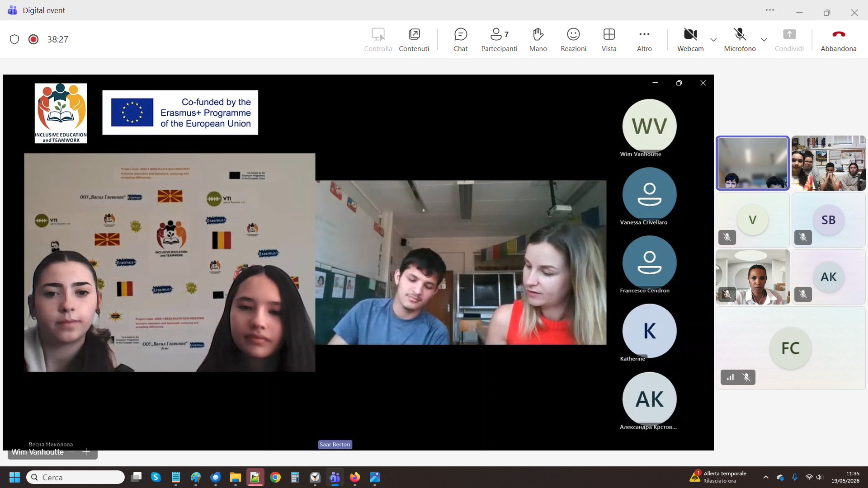868x488 pixels.
Task: Expand Webcam device options arrow
Action: (713, 40)
